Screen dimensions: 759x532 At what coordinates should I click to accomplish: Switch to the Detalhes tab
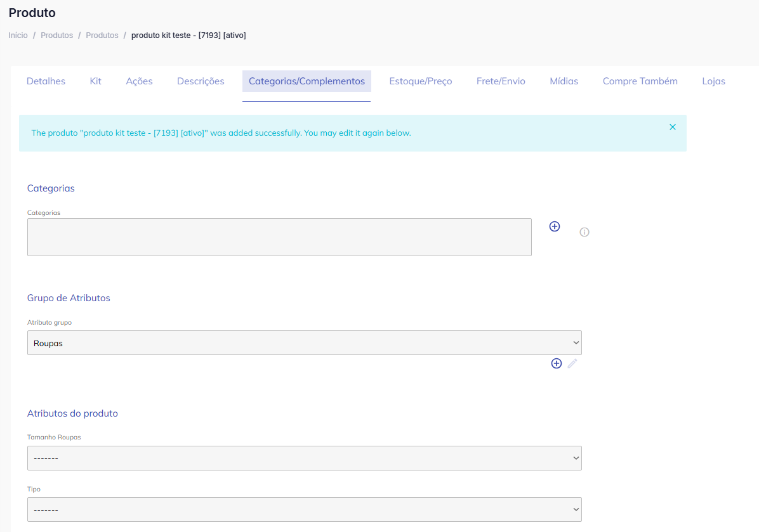46,81
